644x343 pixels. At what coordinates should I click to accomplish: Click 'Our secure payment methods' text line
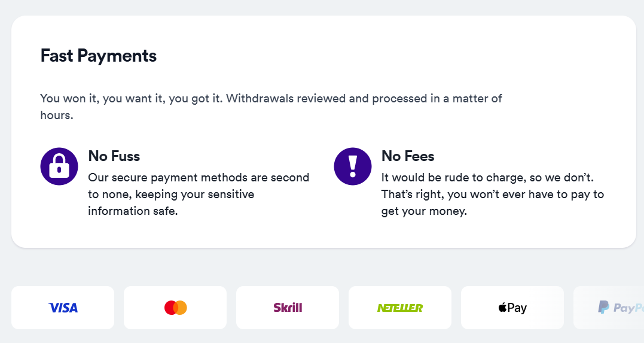click(199, 178)
